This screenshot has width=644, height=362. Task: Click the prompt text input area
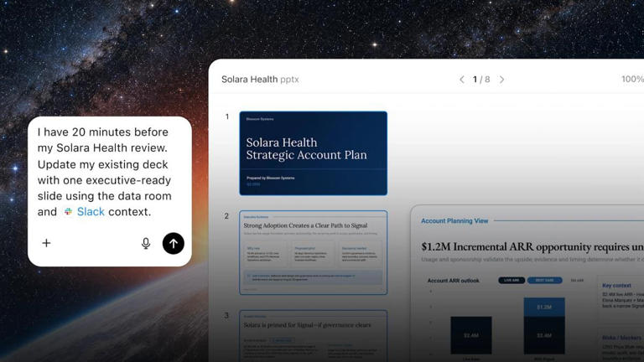pos(105,172)
